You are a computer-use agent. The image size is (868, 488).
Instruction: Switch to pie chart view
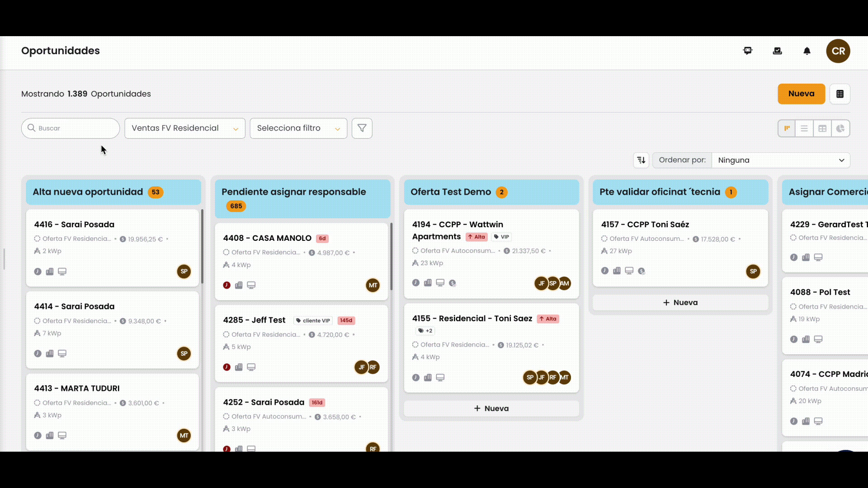coord(840,128)
